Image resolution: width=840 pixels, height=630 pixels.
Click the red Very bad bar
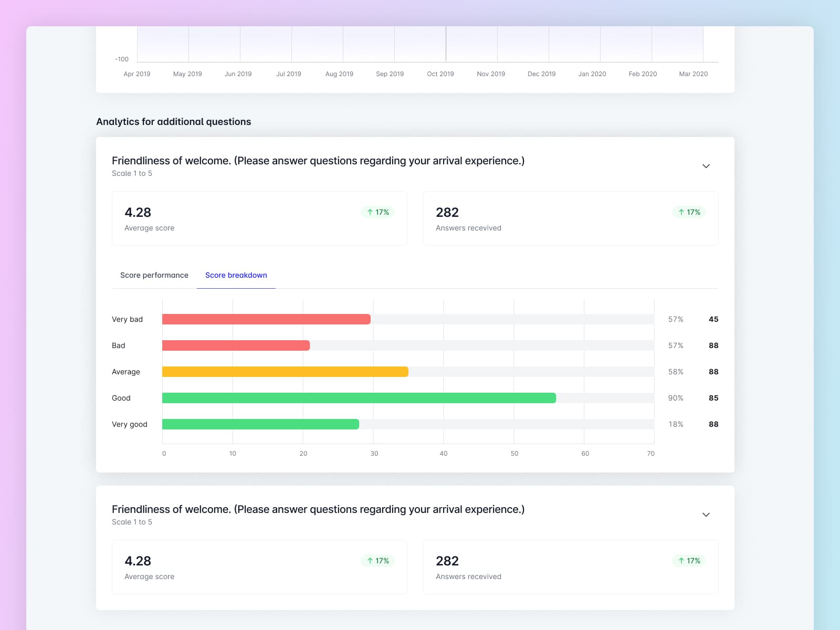coord(266,319)
